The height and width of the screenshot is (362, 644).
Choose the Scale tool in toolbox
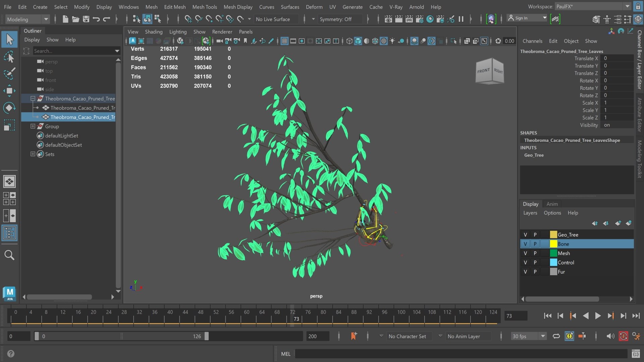pos(9,125)
